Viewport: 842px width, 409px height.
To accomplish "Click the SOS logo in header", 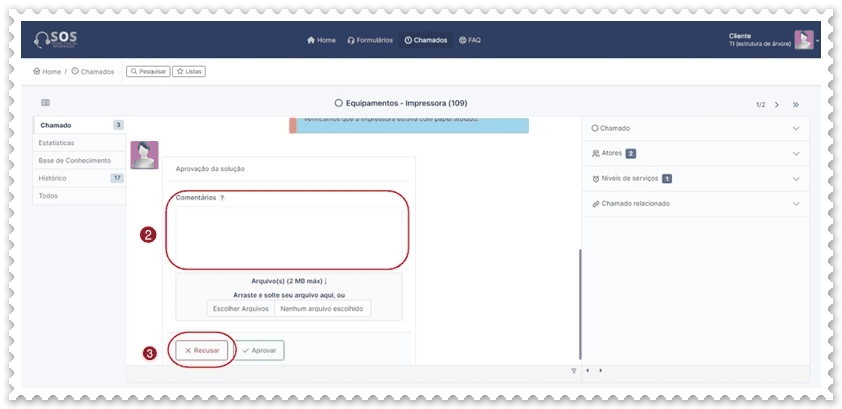I will click(56, 39).
